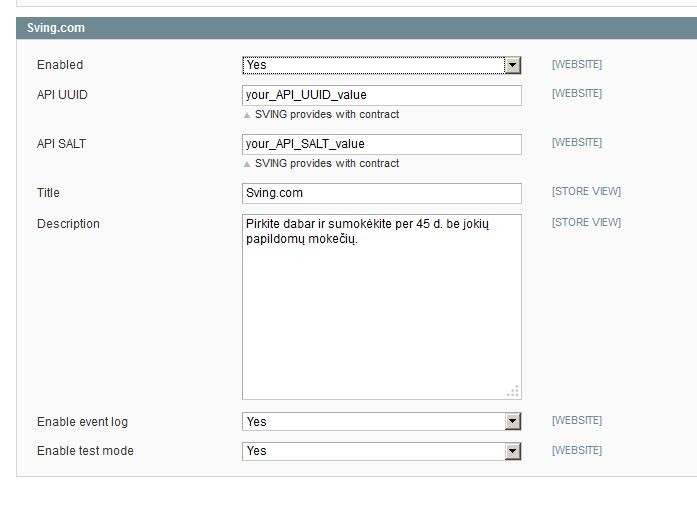Click the hint text under API UUID

pyautogui.click(x=327, y=114)
